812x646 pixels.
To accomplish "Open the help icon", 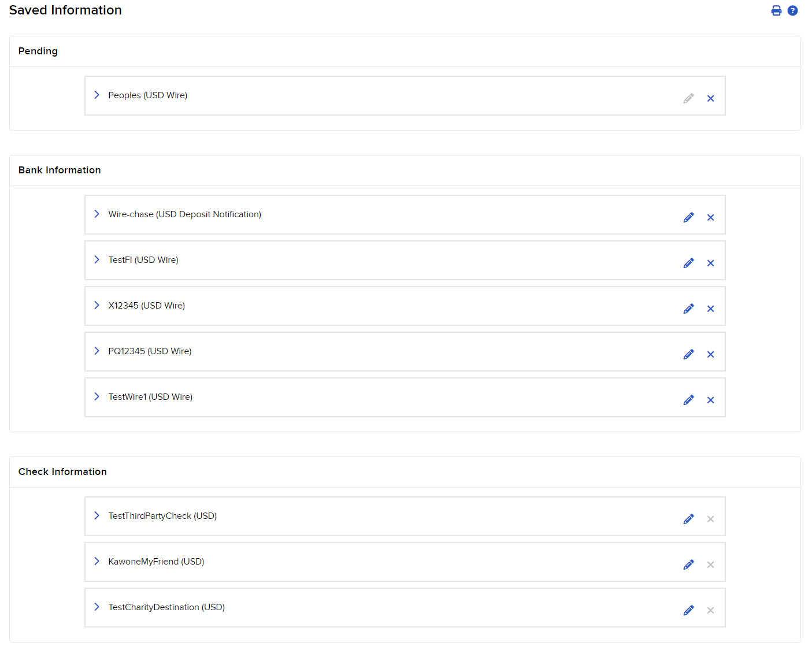I will tap(792, 10).
